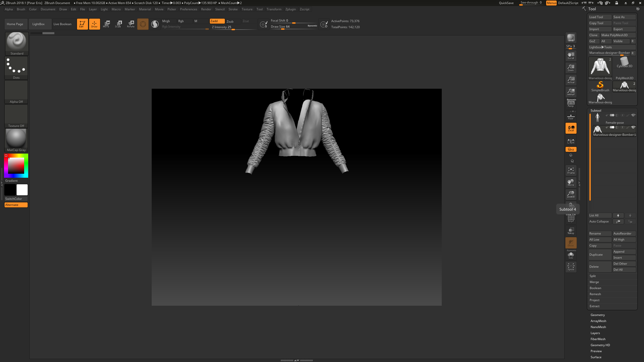Toggle visibility eye of Female-pose subtool
This screenshot has height=362, width=644.
click(x=633, y=115)
